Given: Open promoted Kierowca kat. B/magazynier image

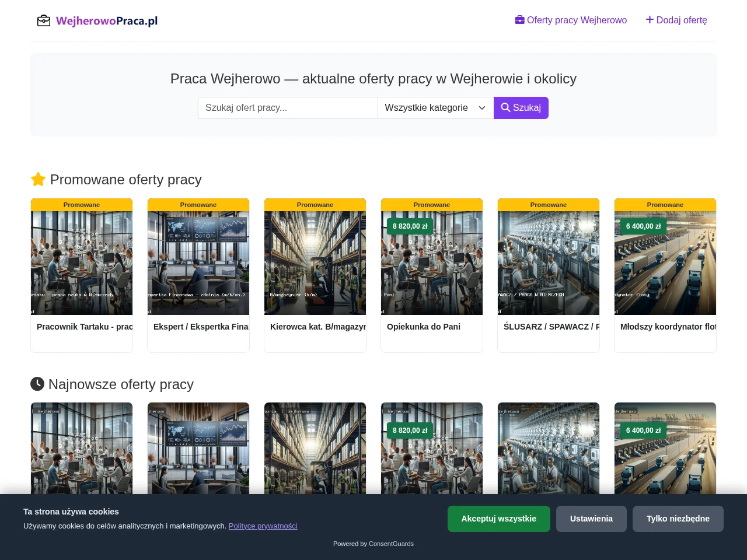Looking at the screenshot, I should pos(315,263).
